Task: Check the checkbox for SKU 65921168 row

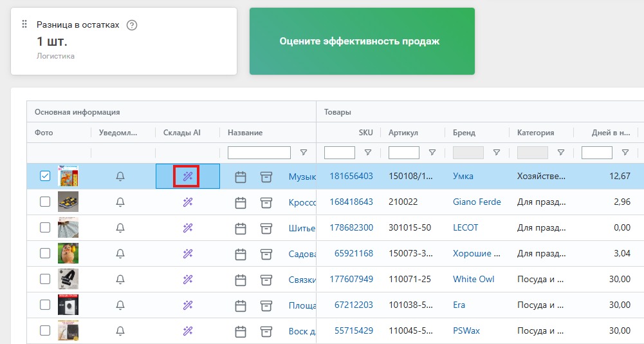Action: pos(45,253)
